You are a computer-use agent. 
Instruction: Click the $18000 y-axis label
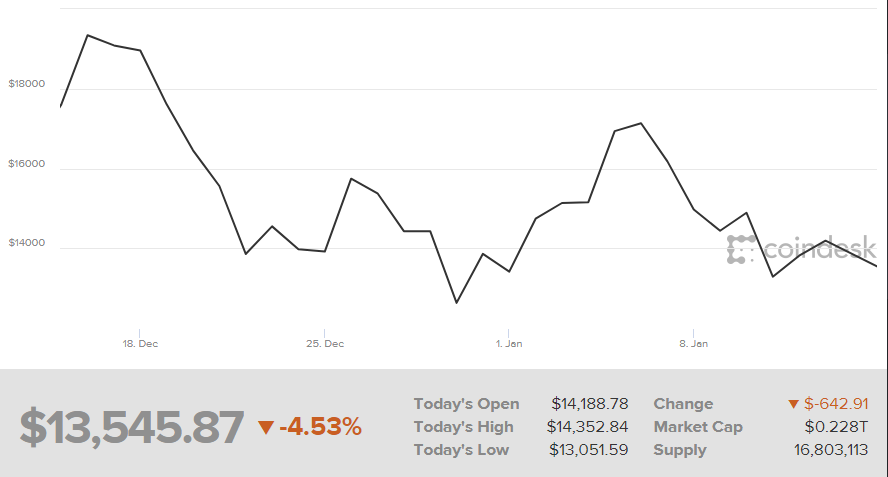(26, 84)
